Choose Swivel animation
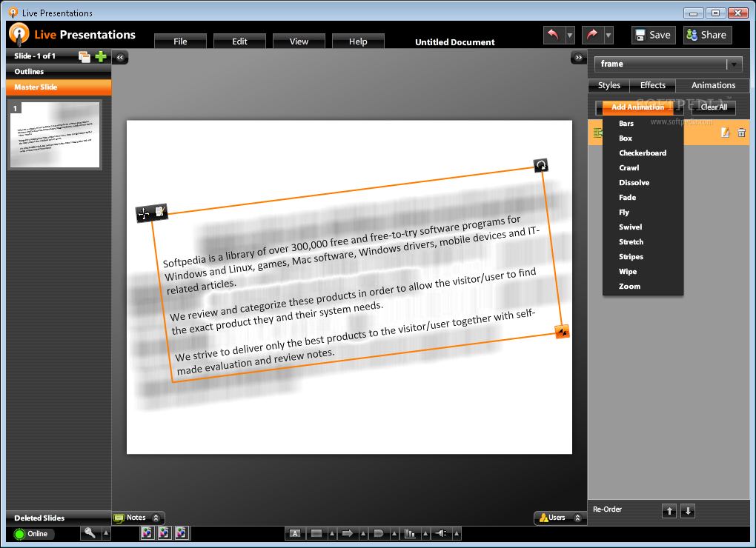The height and width of the screenshot is (548, 756). coord(643,227)
